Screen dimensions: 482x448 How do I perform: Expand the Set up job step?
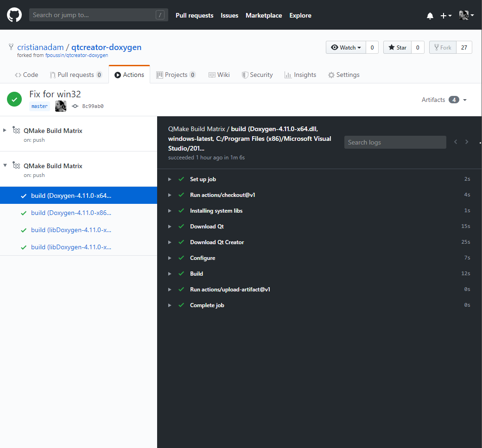click(x=170, y=179)
